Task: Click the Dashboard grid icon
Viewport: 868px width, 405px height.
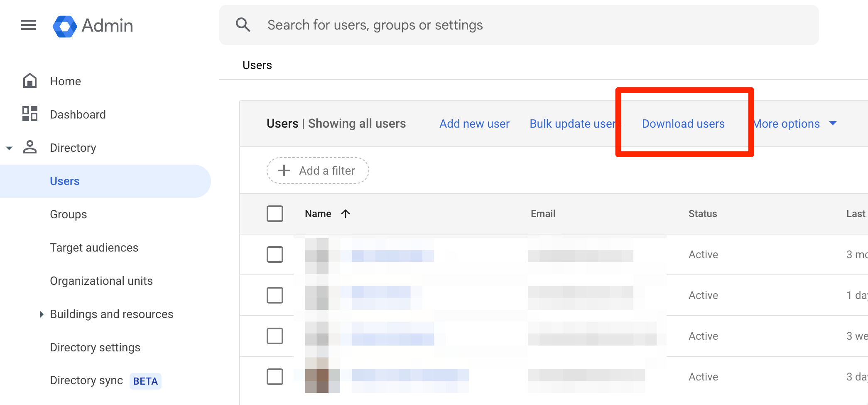Action: tap(30, 114)
